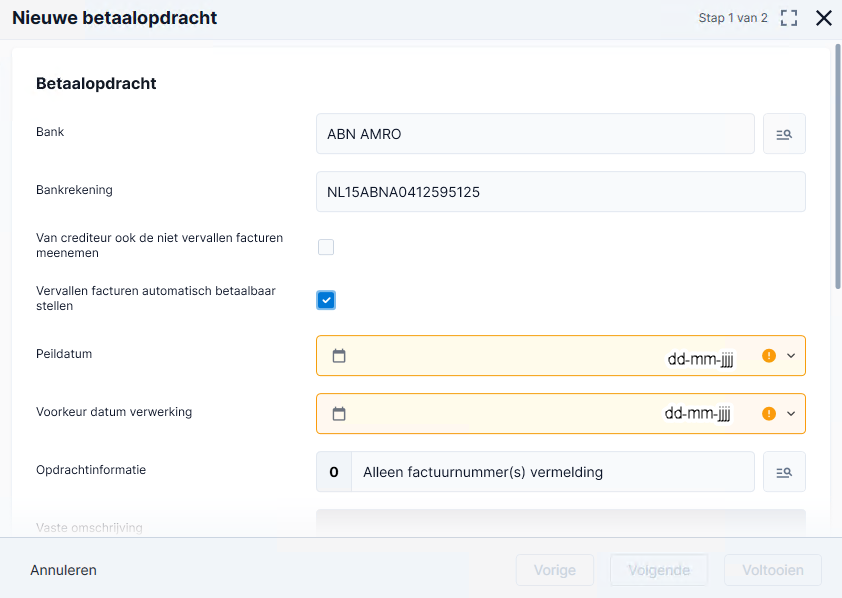Viewport: 842px width, 598px height.
Task: Click the Bankrekening IBAN field
Action: [561, 192]
